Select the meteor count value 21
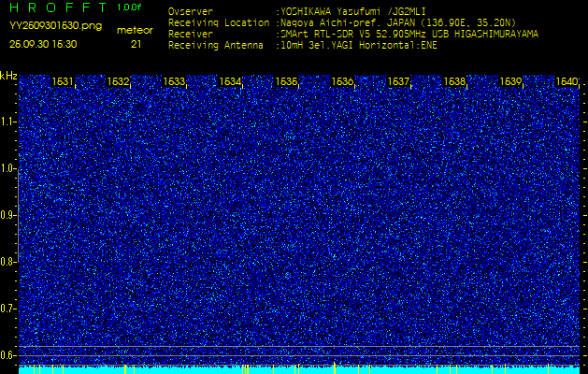The height and width of the screenshot is (374, 588). coord(136,43)
